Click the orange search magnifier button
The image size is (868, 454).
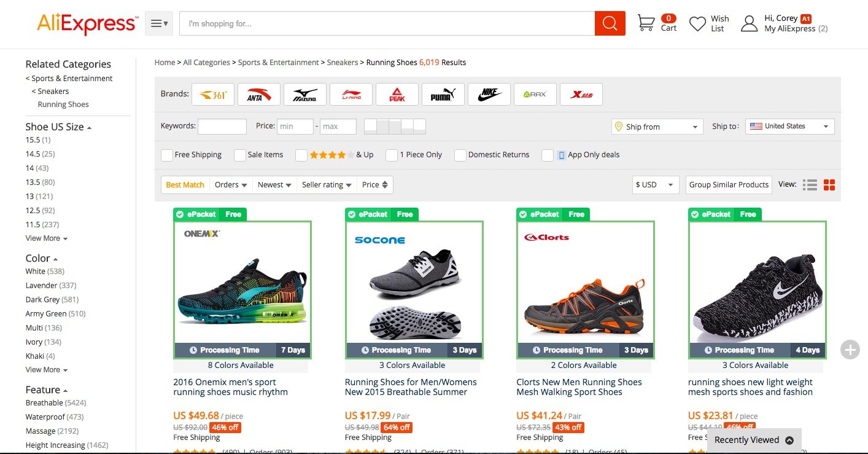click(x=610, y=23)
